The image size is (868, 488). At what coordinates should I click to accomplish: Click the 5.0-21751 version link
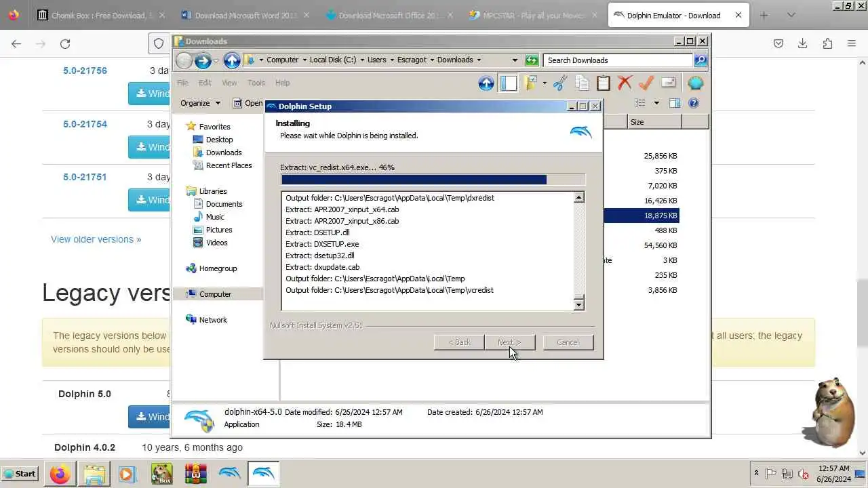tap(85, 177)
